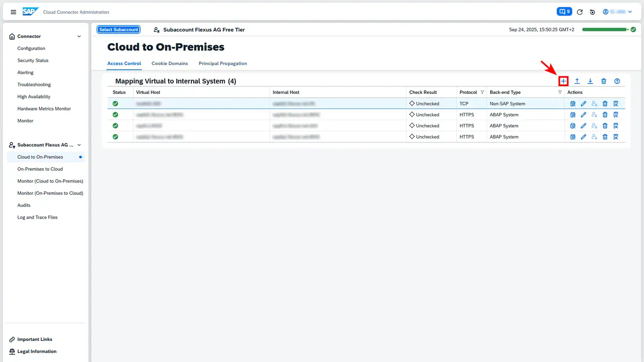The width and height of the screenshot is (644, 362).
Task: Open the Back-end Type column filter
Action: point(560,92)
